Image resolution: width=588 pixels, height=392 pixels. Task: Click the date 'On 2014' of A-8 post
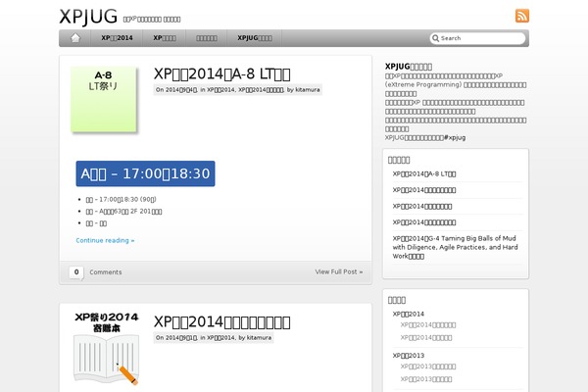point(176,89)
